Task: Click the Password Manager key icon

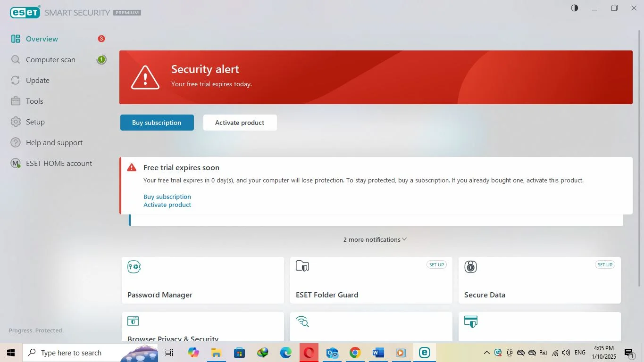Action: [x=134, y=267]
